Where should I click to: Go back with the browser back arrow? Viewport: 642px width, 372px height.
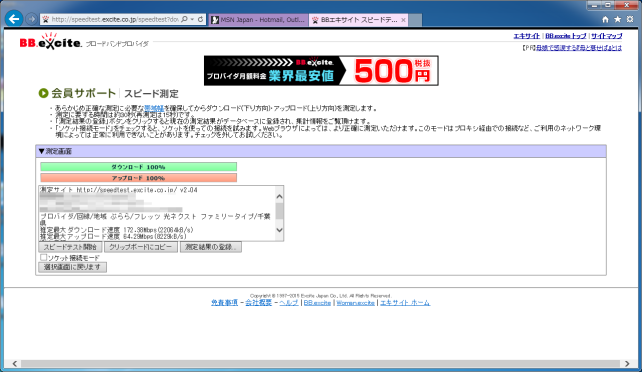point(14,19)
